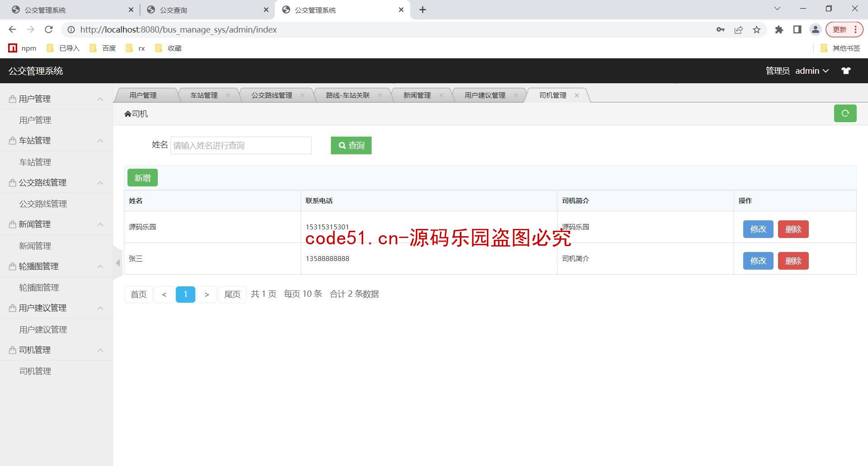This screenshot has height=466, width=868.
Task: Switch to the 路线-车站关联 content tab
Action: pos(348,95)
